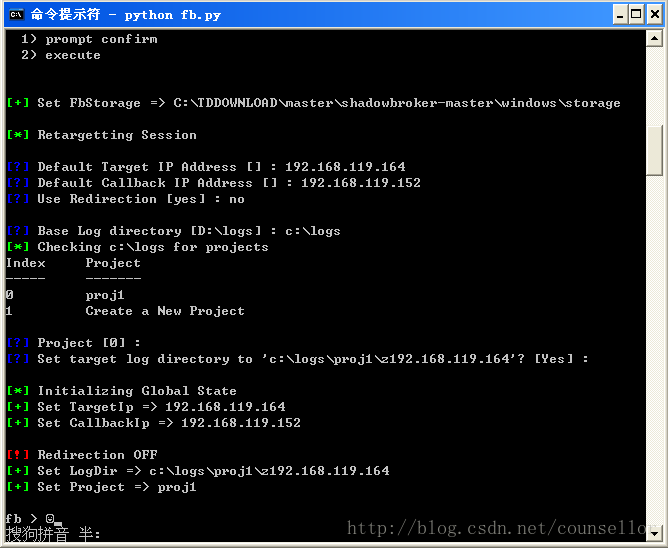Click the blog.csdn.net watermark URL
Viewport: 668px width, 548px height.
500,528
